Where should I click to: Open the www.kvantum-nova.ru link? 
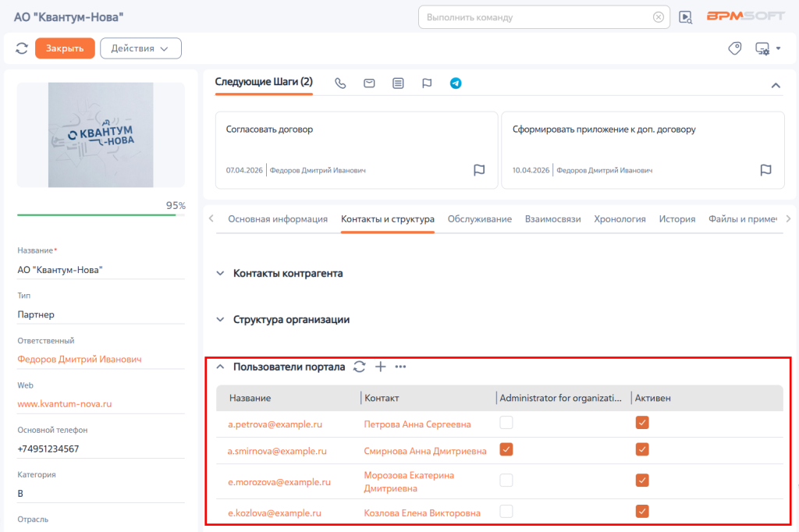(65, 403)
